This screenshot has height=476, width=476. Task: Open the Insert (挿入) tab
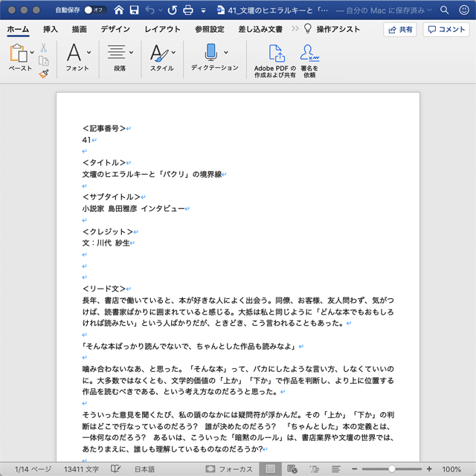pyautogui.click(x=51, y=29)
